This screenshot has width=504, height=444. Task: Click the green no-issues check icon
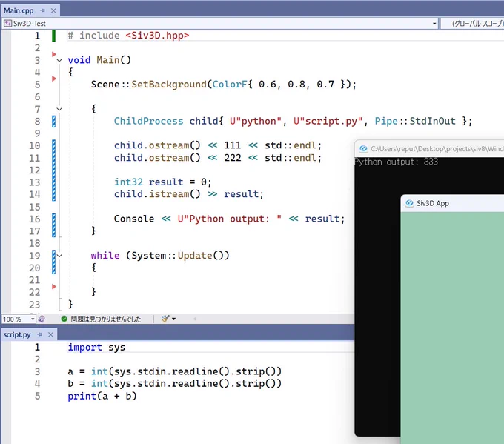(64, 319)
